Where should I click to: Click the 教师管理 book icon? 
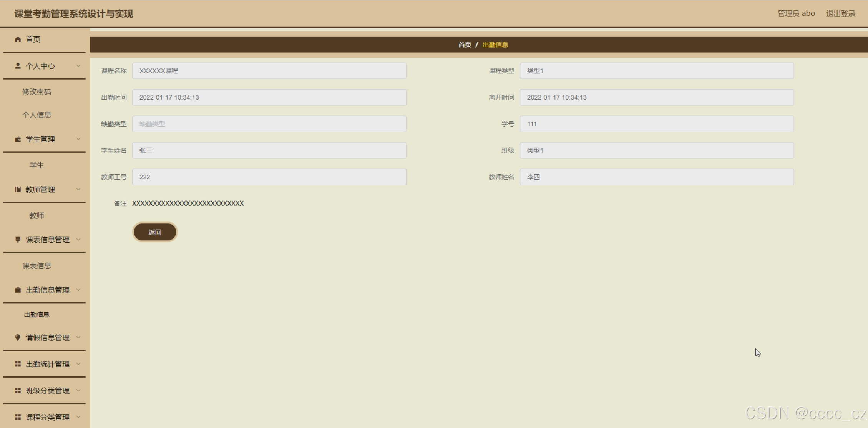pos(18,189)
